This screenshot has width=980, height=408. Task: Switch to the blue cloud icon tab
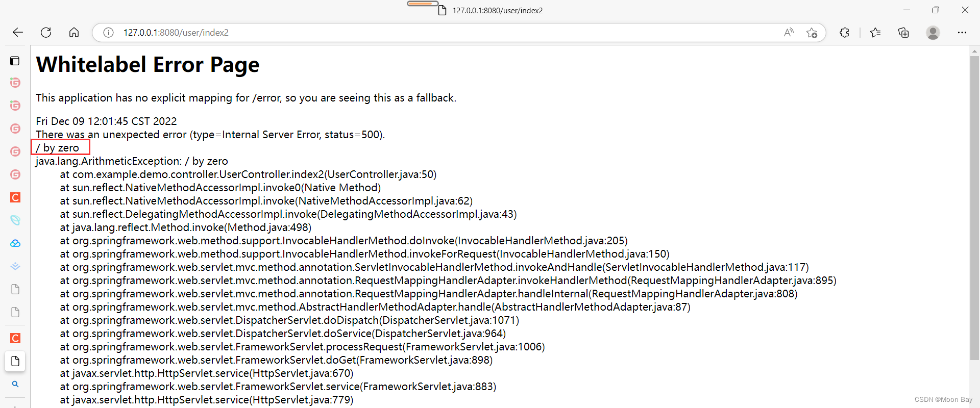pyautogui.click(x=15, y=243)
